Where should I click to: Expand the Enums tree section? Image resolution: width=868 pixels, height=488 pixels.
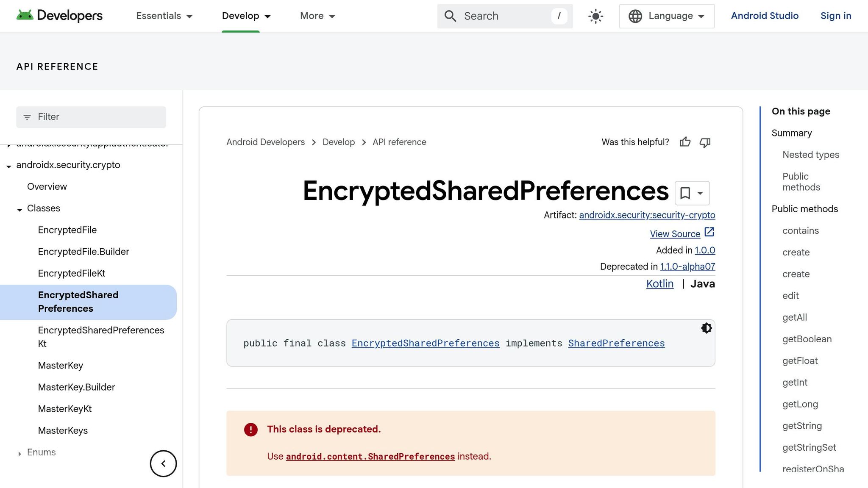[19, 454]
